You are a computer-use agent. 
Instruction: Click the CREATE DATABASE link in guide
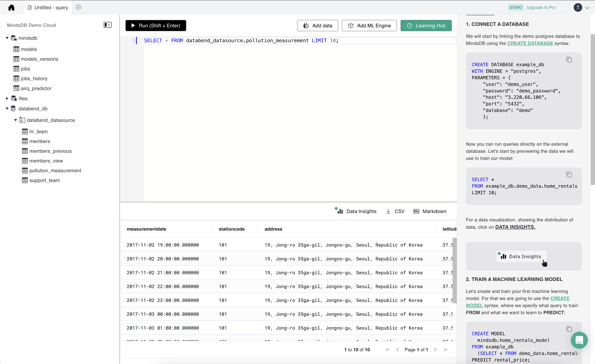(x=530, y=43)
